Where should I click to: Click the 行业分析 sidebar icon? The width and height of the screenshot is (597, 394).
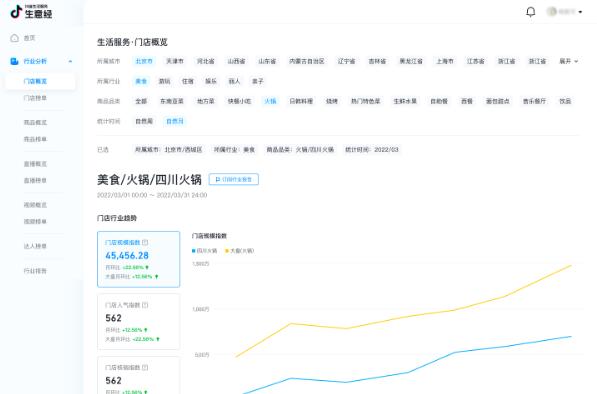pyautogui.click(x=14, y=61)
